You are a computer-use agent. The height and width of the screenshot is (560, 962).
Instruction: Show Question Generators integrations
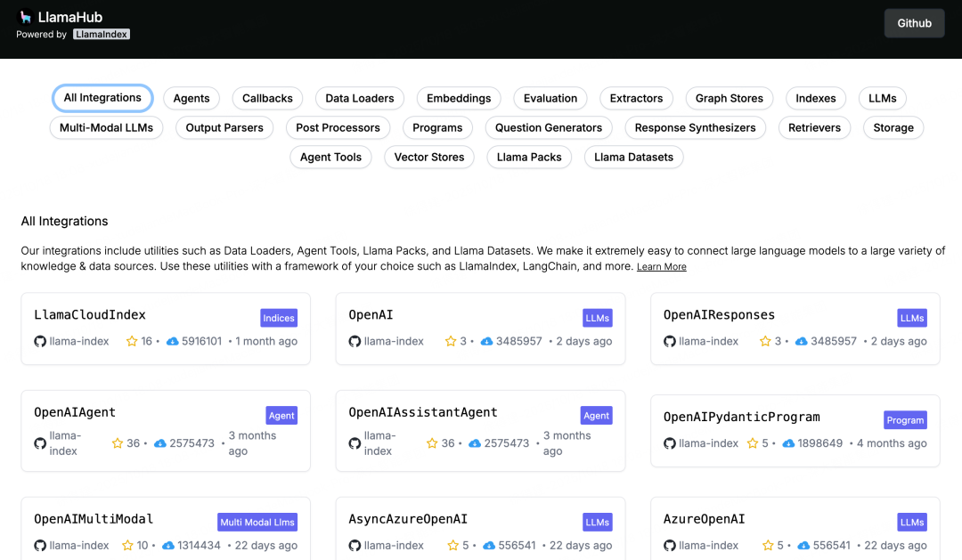click(549, 127)
